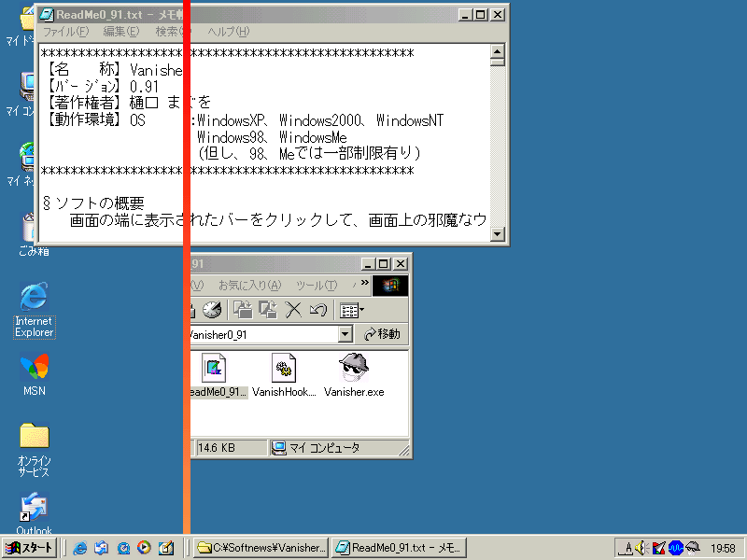This screenshot has height=560, width=747.
Task: Click the Move To folder toolbar icon
Action: tap(243, 310)
